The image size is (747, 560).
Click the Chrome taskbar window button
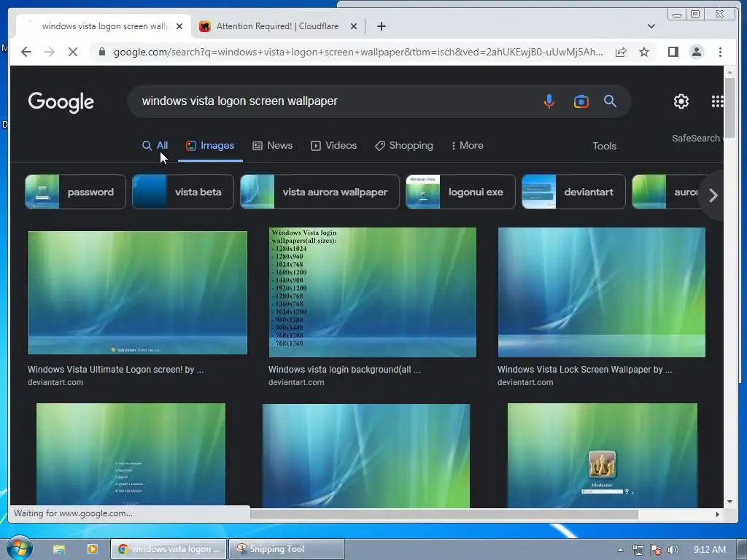[169, 549]
